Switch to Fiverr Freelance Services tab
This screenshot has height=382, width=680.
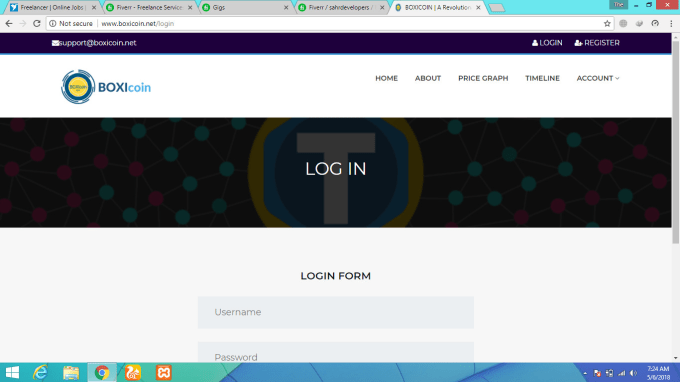click(x=149, y=7)
